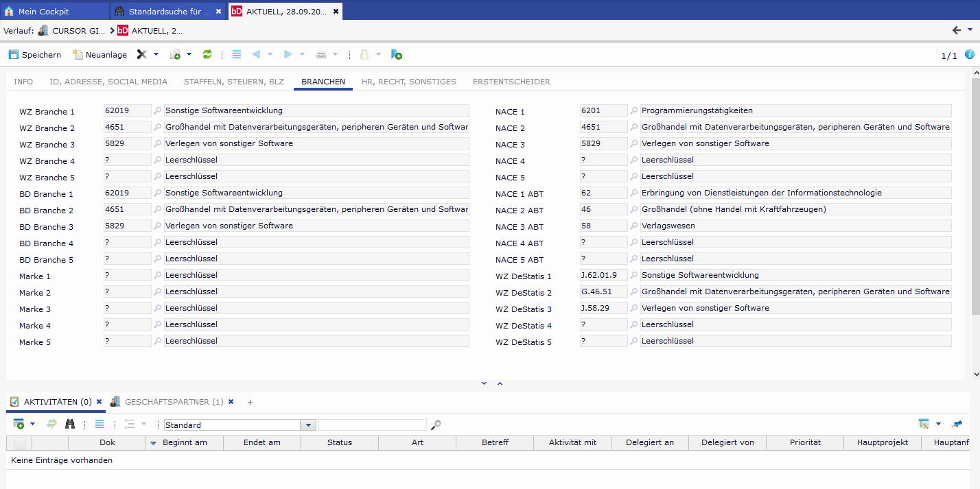Open the back navigation arrow dropdown top right
Viewport: 980px width, 489px height.
[970, 30]
